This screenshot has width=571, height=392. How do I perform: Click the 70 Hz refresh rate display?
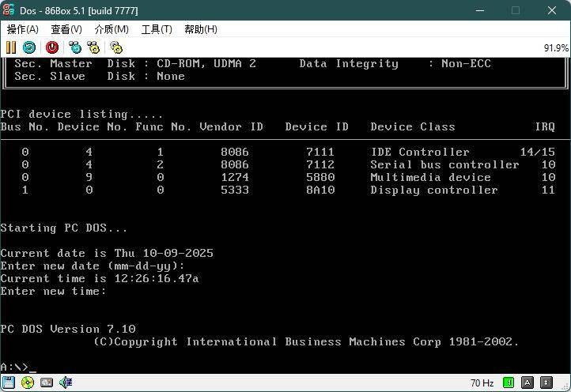coord(482,383)
